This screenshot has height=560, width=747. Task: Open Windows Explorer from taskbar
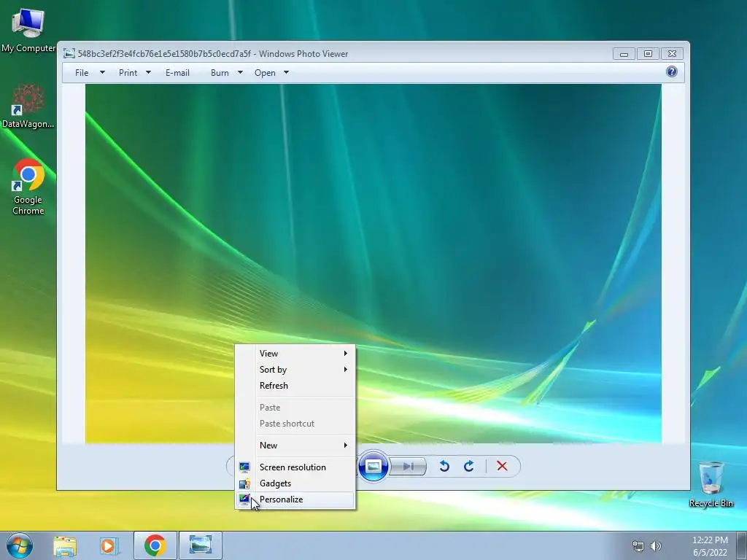tap(65, 545)
